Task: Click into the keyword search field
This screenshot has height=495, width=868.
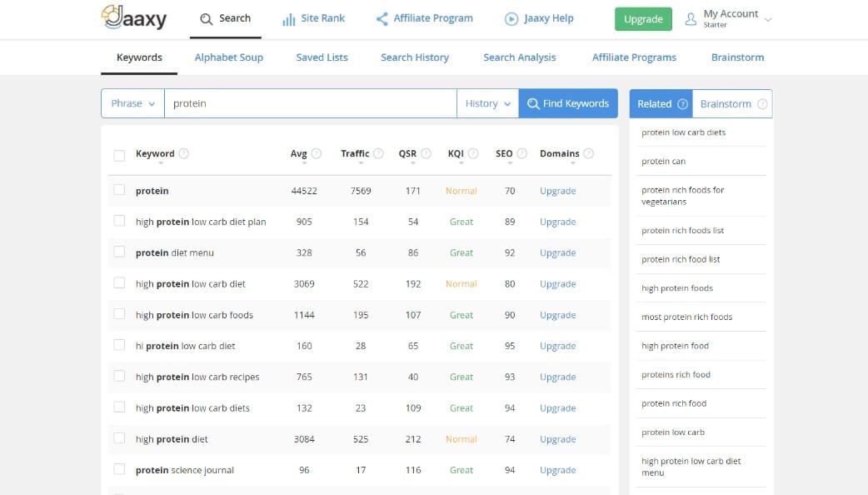Action: pos(311,103)
